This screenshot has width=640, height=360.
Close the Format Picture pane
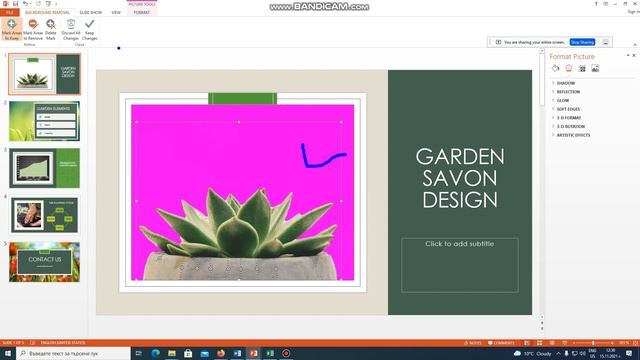click(x=634, y=55)
